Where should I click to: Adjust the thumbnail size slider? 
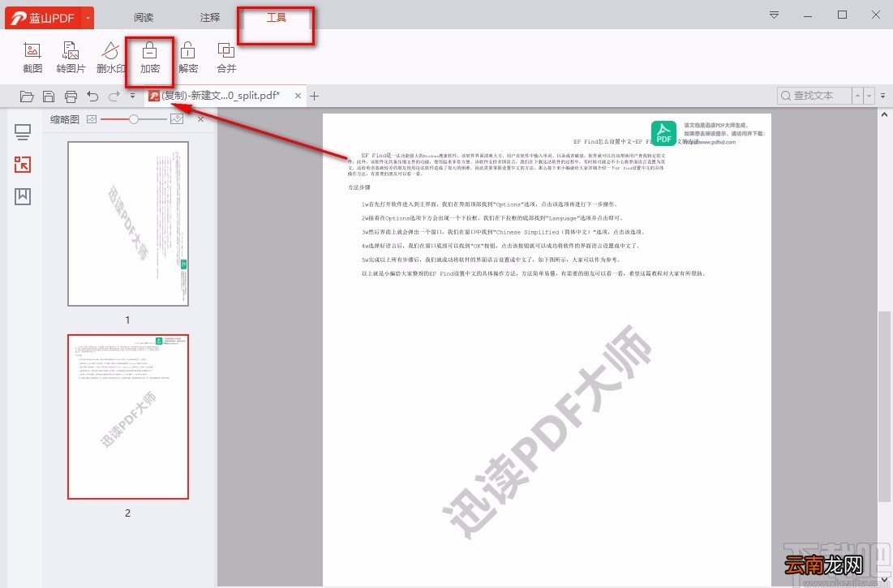click(x=134, y=119)
